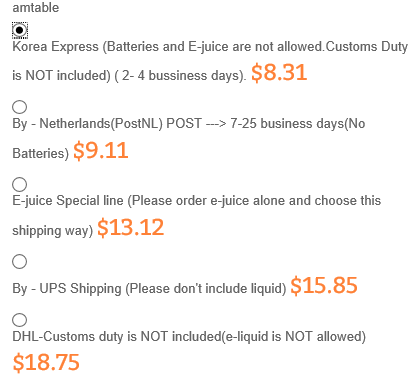Click the $18.75 price

click(46, 362)
